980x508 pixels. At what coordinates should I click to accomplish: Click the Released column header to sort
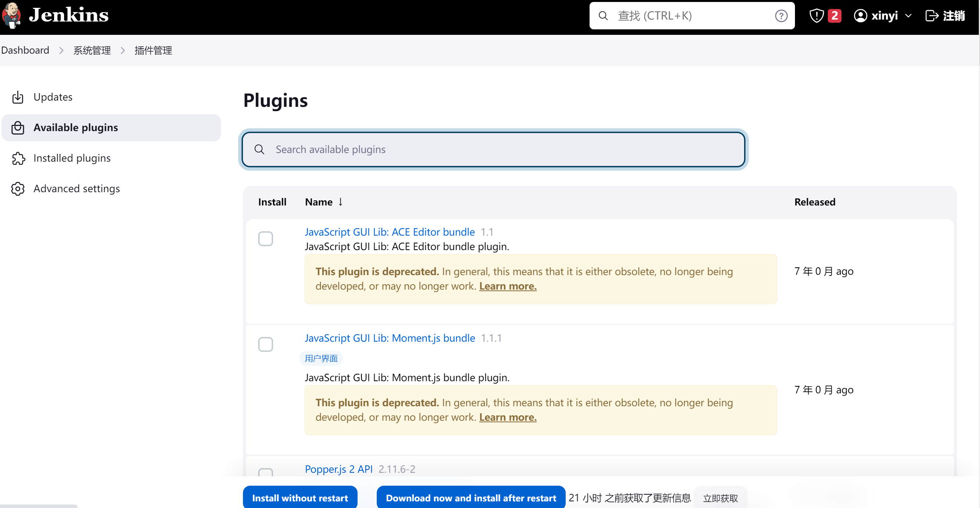815,202
